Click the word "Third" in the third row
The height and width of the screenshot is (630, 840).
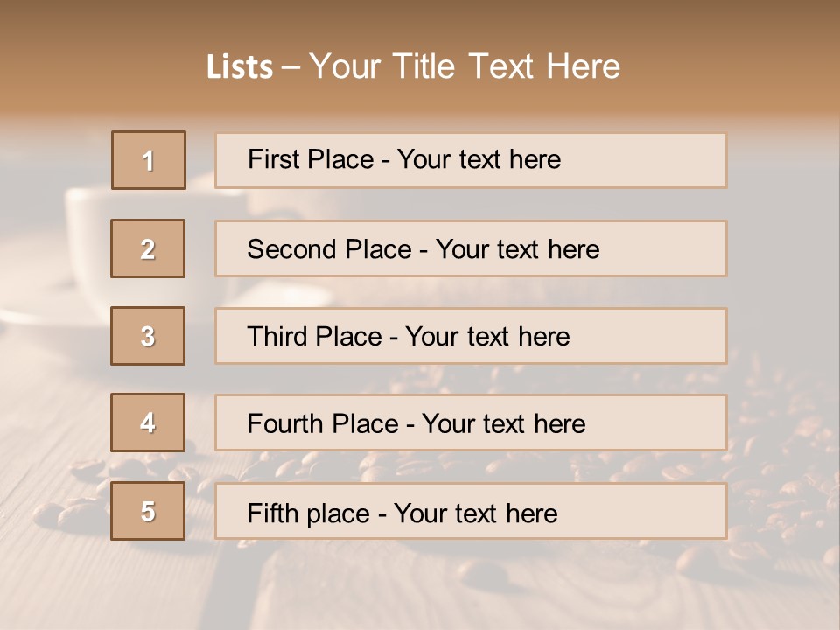pos(278,337)
